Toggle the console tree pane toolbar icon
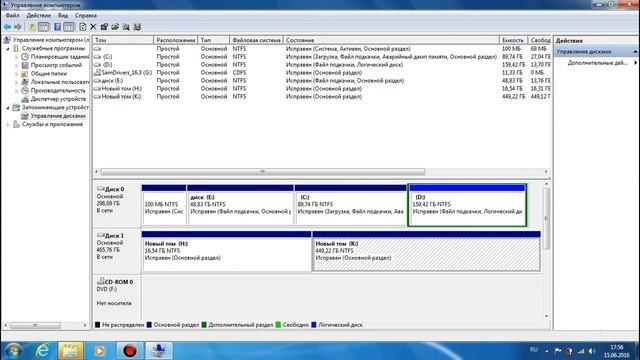This screenshot has width=640, height=360. coord(43,27)
